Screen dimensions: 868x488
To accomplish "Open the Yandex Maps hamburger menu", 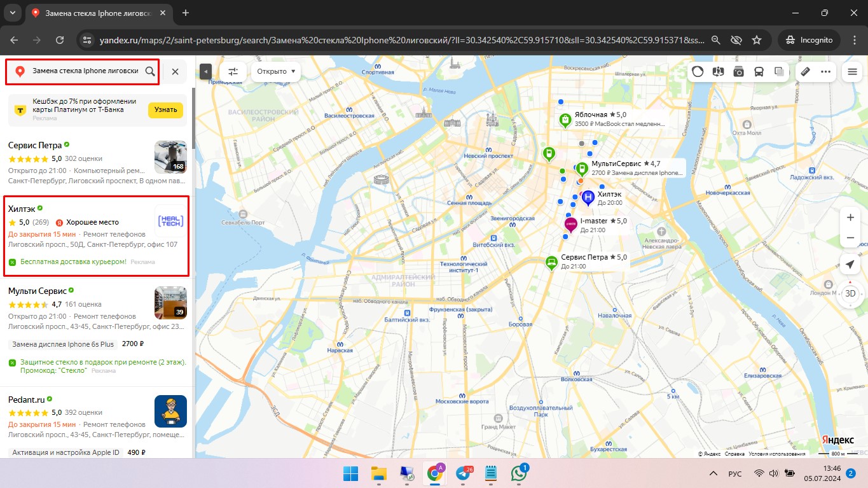I will click(x=851, y=71).
